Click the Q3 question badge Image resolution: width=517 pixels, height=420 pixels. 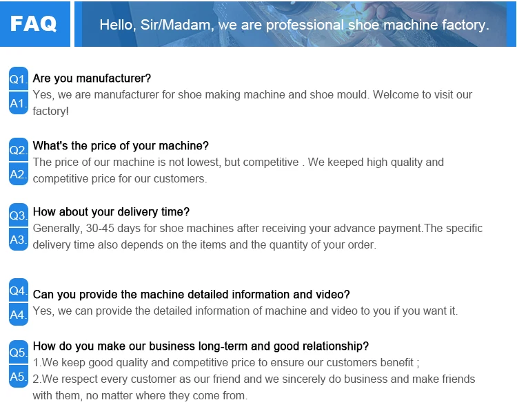point(18,215)
